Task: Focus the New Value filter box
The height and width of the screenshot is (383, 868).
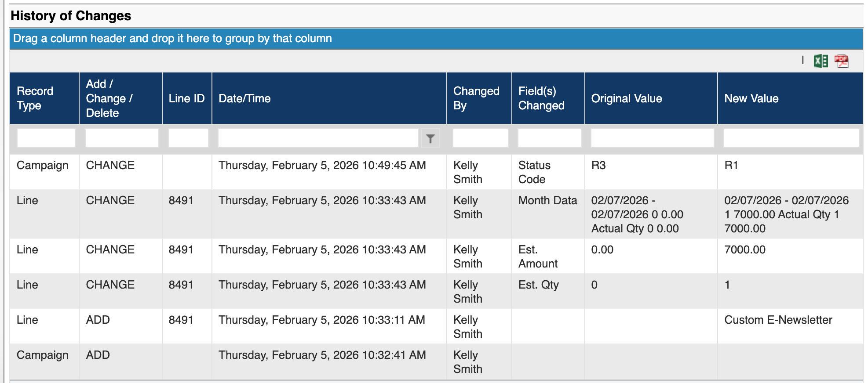Action: click(791, 138)
